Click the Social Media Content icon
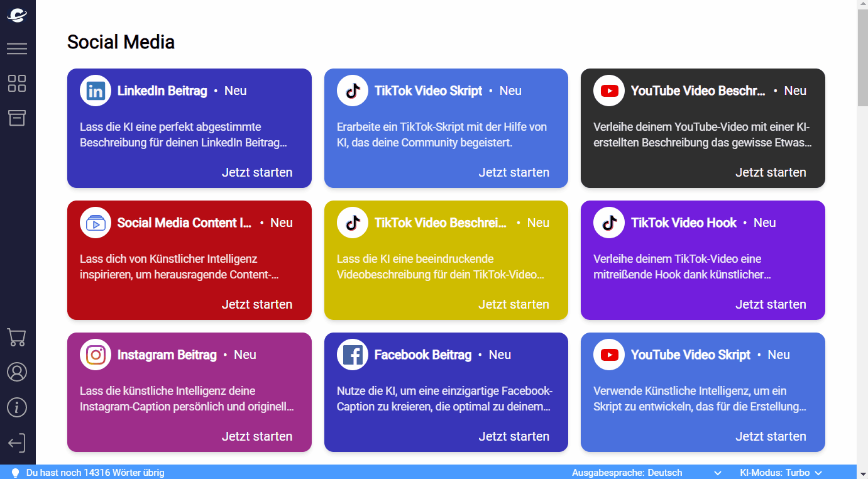The height and width of the screenshot is (479, 868). coord(96,223)
